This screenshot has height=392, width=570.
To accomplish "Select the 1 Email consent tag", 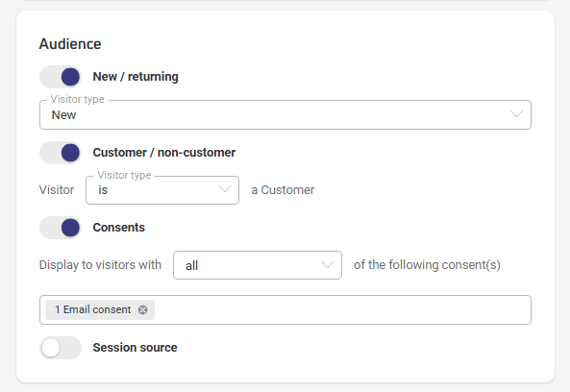I will point(92,309).
